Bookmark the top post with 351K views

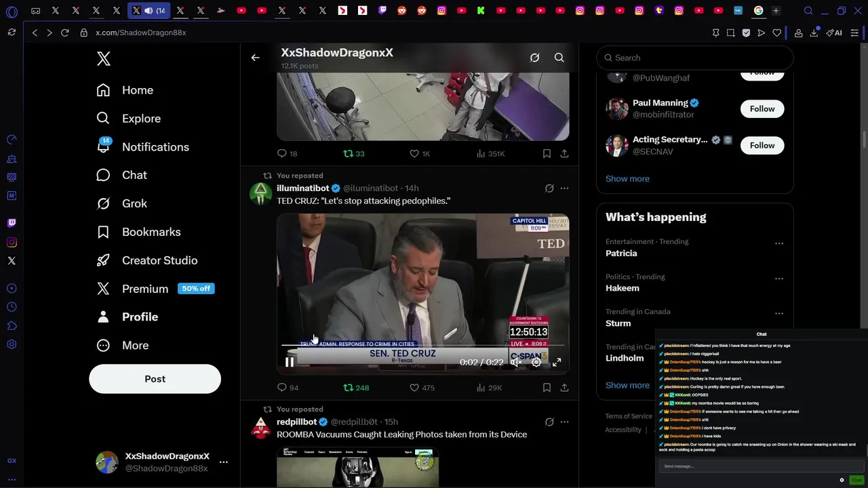(x=547, y=154)
